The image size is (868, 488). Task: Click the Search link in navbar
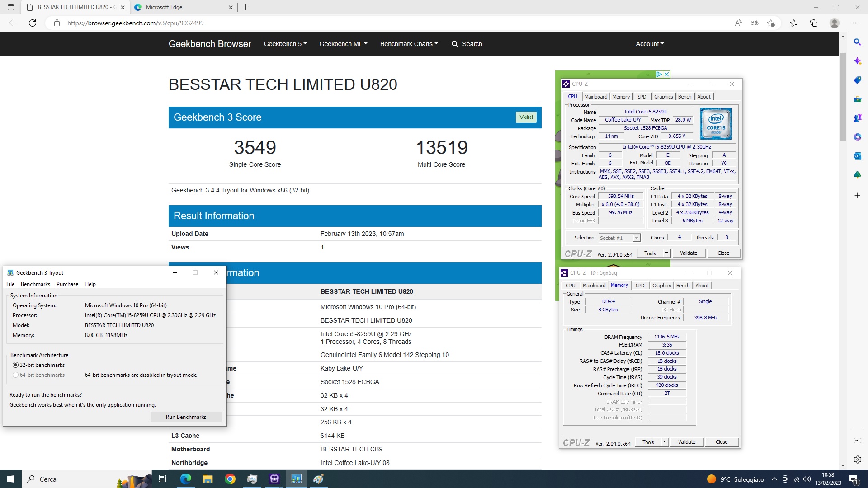[467, 44]
